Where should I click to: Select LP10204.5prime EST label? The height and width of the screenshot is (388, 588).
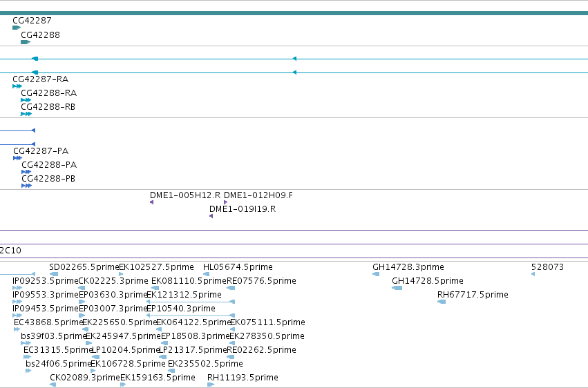coord(126,351)
